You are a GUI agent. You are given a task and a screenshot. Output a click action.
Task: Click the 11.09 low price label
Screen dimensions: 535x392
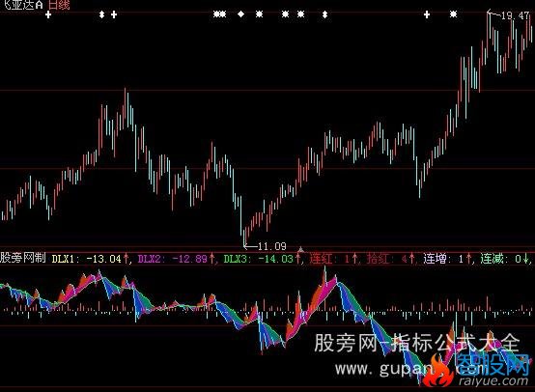point(272,246)
